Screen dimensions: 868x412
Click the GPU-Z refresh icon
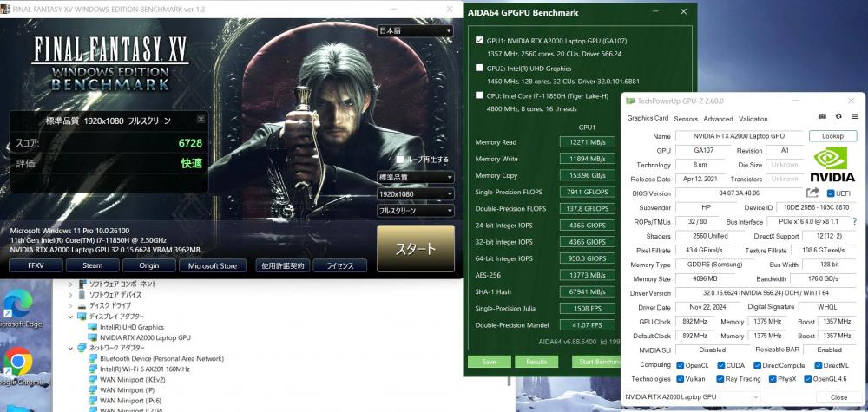[838, 116]
